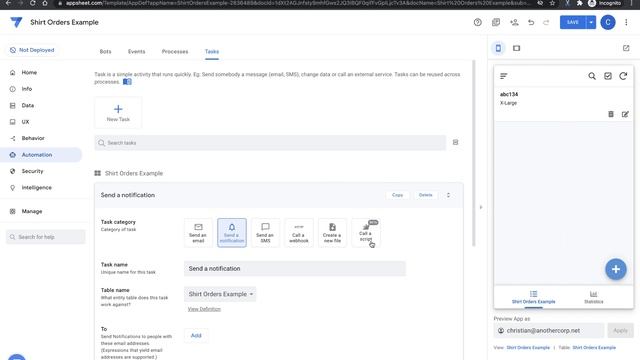This screenshot has height=360, width=640.
Task: Click Add under To recipients
Action: click(196, 336)
